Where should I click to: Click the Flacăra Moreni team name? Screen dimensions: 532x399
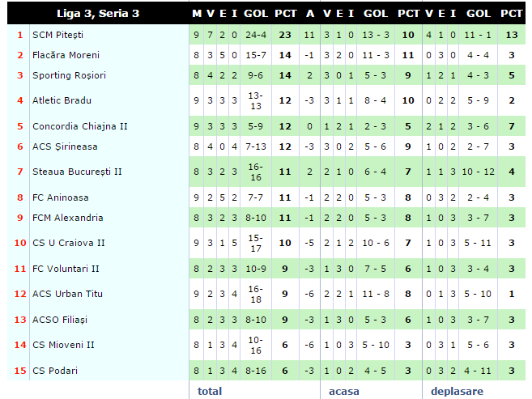66,55
